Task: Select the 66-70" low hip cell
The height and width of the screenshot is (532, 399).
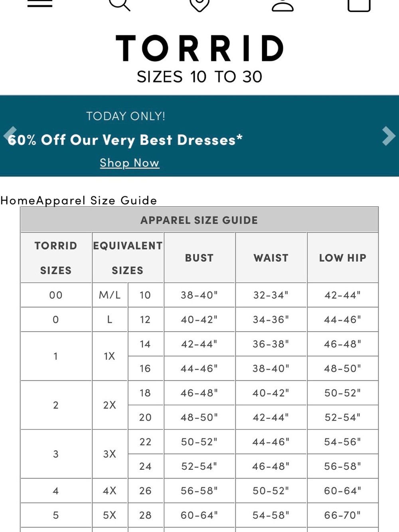Action: pos(342,515)
